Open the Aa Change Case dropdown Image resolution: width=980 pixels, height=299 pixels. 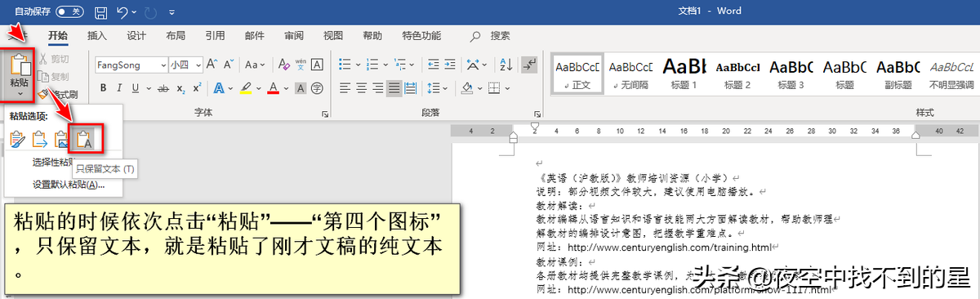coord(256,65)
